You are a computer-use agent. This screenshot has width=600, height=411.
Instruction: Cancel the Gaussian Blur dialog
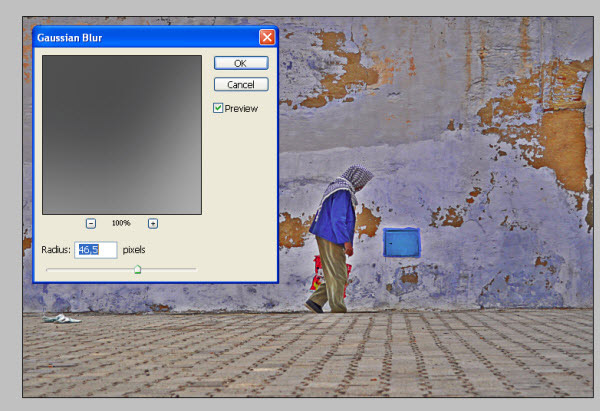coord(241,84)
